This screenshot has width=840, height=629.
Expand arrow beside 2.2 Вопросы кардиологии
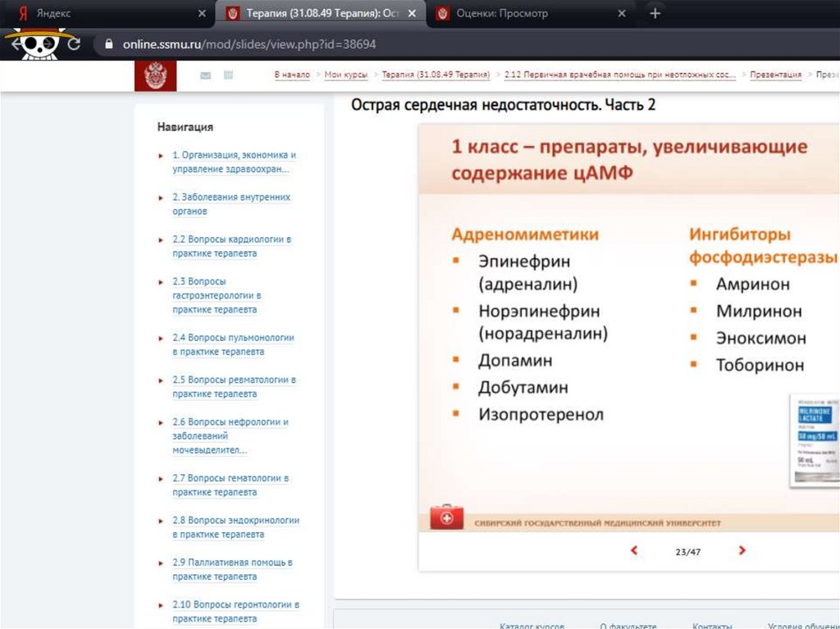pos(161,240)
